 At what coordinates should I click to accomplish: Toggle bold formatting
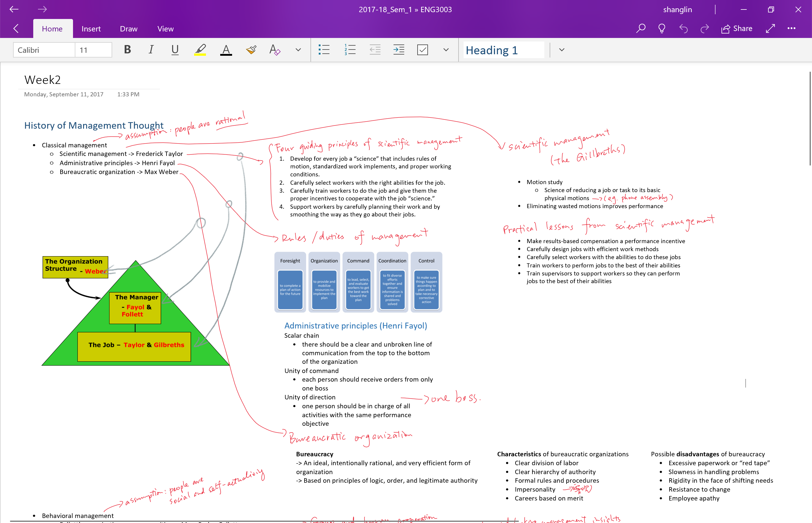[127, 50]
